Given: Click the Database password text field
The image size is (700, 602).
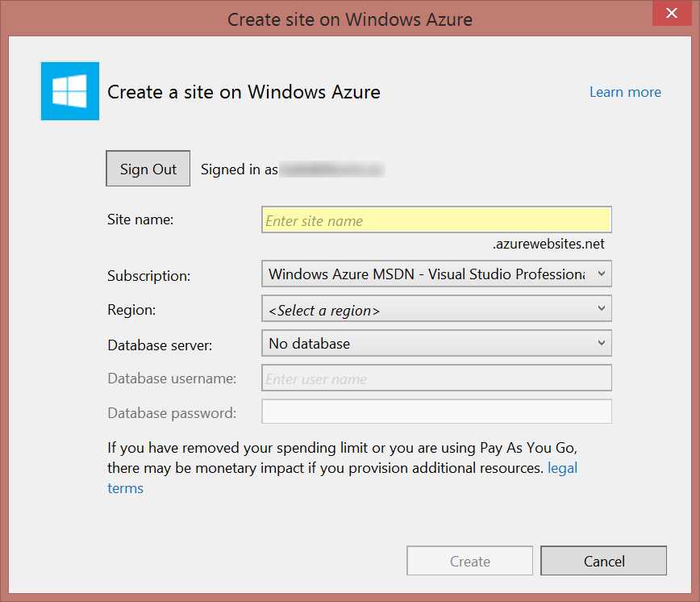Looking at the screenshot, I should (x=435, y=412).
